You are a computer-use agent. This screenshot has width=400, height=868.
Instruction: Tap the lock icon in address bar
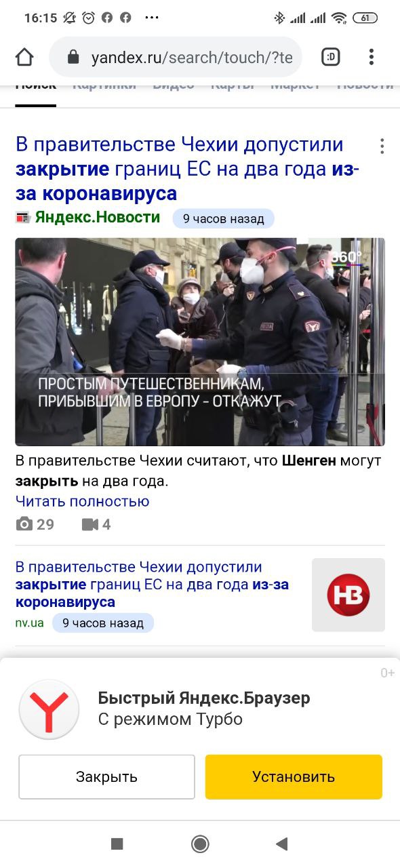point(73,58)
